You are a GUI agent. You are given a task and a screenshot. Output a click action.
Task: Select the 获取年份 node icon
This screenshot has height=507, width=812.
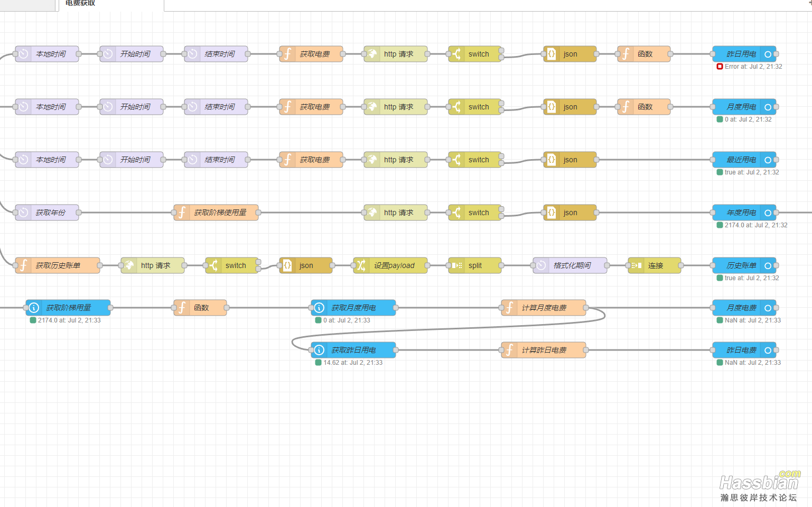click(x=24, y=213)
